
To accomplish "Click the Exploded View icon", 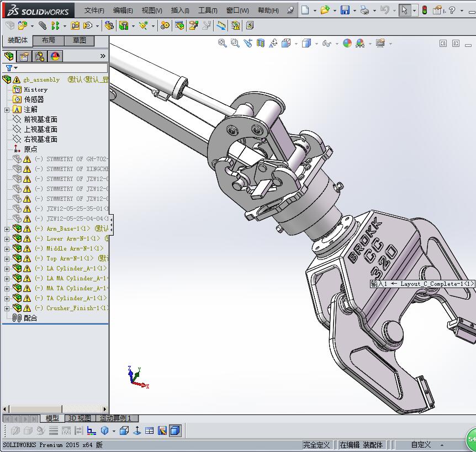I will pyautogui.click(x=193, y=25).
